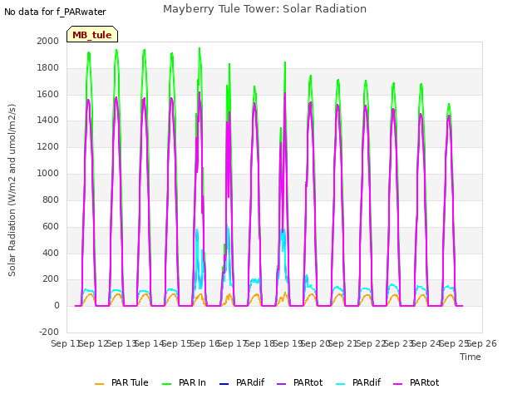532x399 pixels.
Task: Click the 2000 y-axis tick label
Action: coord(48,41)
